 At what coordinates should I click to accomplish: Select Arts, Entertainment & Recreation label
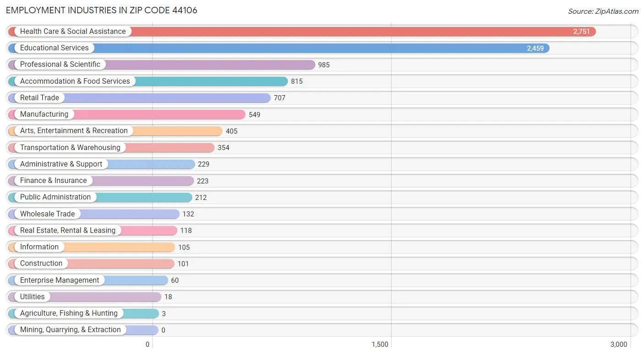click(74, 131)
